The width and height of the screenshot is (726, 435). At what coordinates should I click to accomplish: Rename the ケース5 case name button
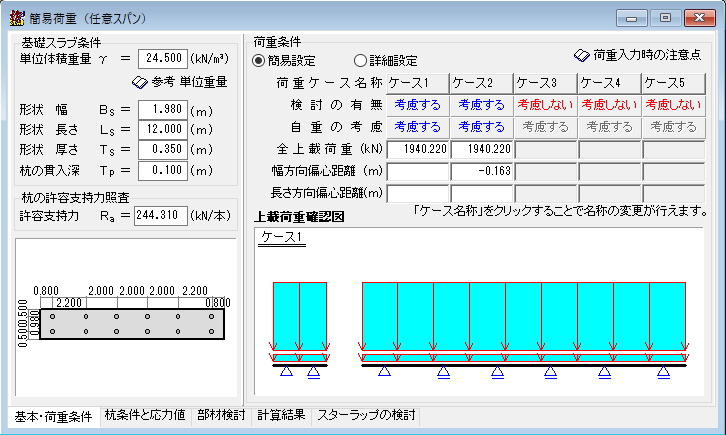673,83
